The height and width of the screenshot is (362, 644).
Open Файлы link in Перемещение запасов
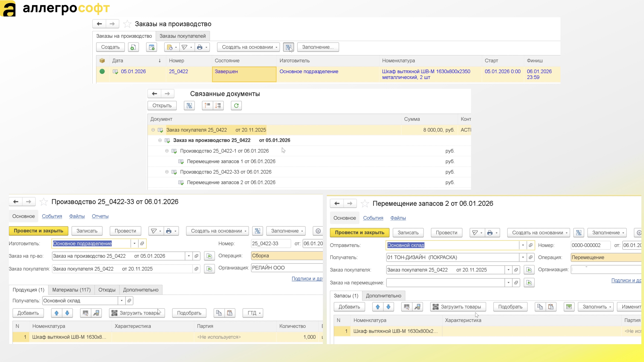click(x=398, y=218)
